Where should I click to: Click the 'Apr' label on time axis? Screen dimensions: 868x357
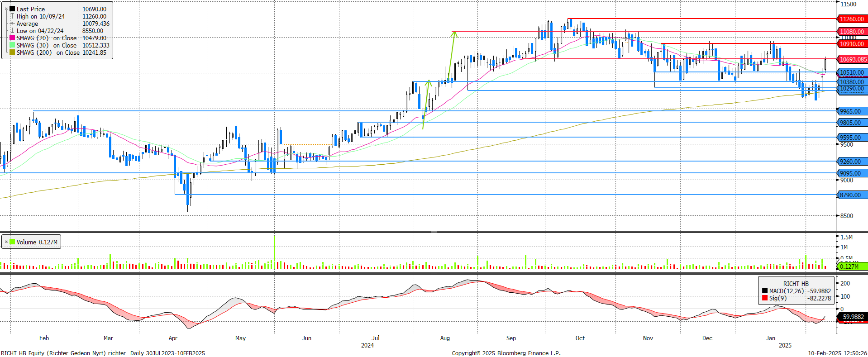(173, 338)
